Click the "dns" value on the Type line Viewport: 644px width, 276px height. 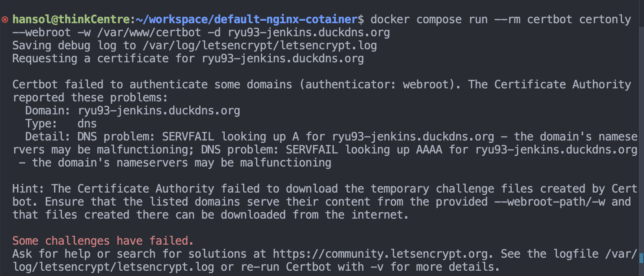pos(87,124)
